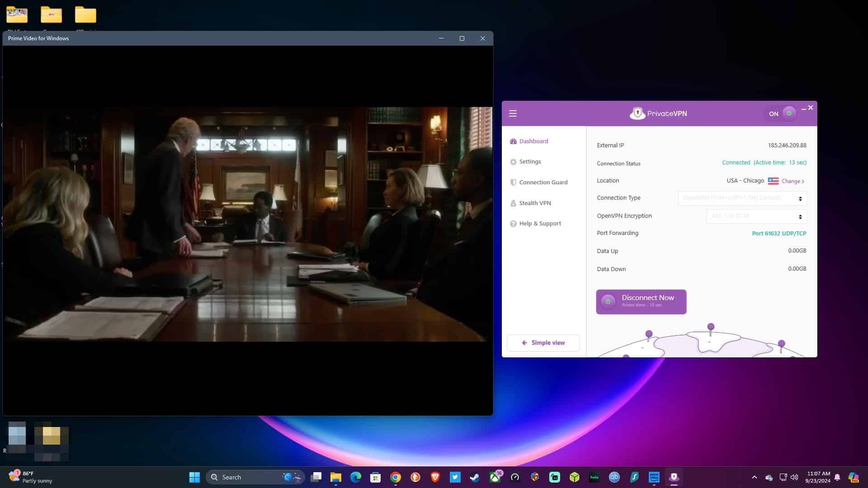Open the PrivateVPN hamburger menu

(513, 113)
